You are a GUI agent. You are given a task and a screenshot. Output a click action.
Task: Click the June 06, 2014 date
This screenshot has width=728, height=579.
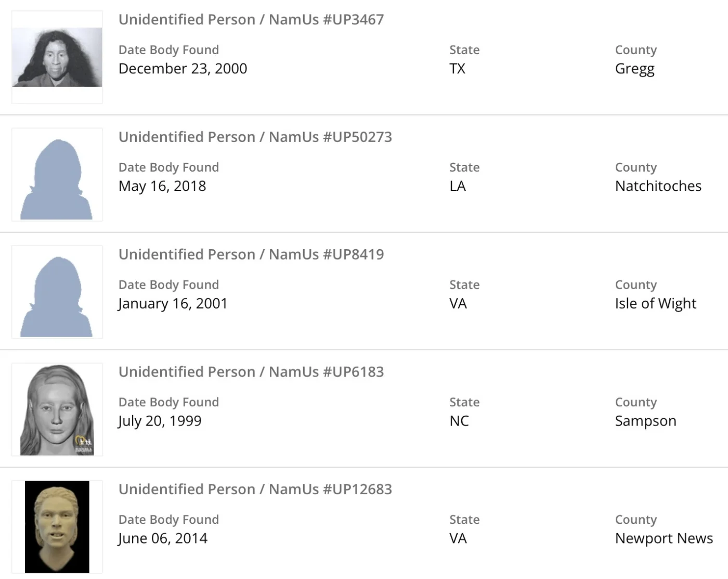point(163,538)
